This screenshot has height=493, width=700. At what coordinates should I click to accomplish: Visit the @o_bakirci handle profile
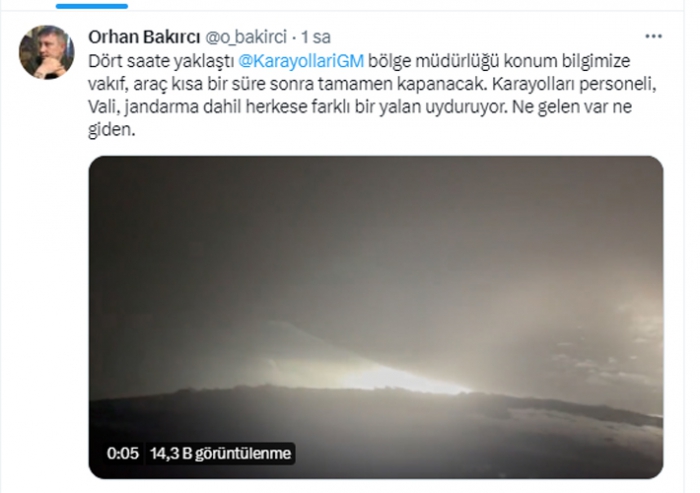[246, 37]
